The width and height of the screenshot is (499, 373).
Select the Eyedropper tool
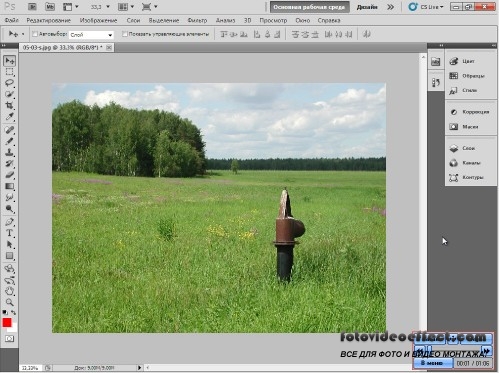point(9,116)
